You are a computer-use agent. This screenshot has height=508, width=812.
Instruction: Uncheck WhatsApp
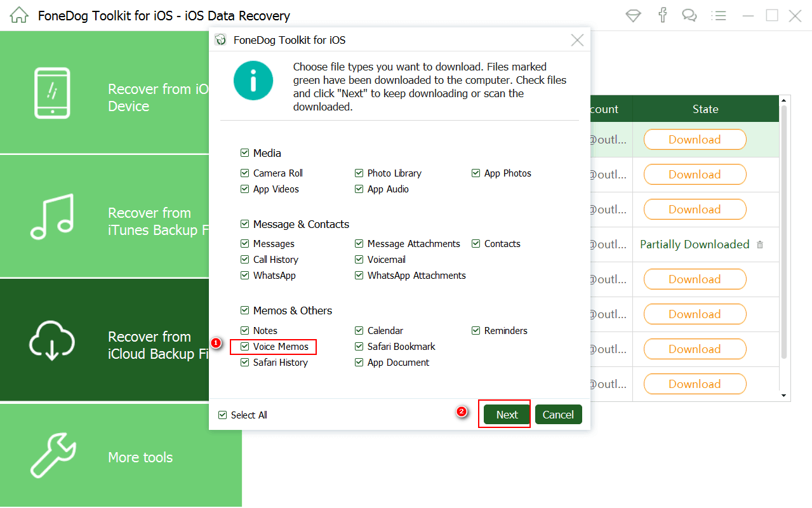[244, 275]
